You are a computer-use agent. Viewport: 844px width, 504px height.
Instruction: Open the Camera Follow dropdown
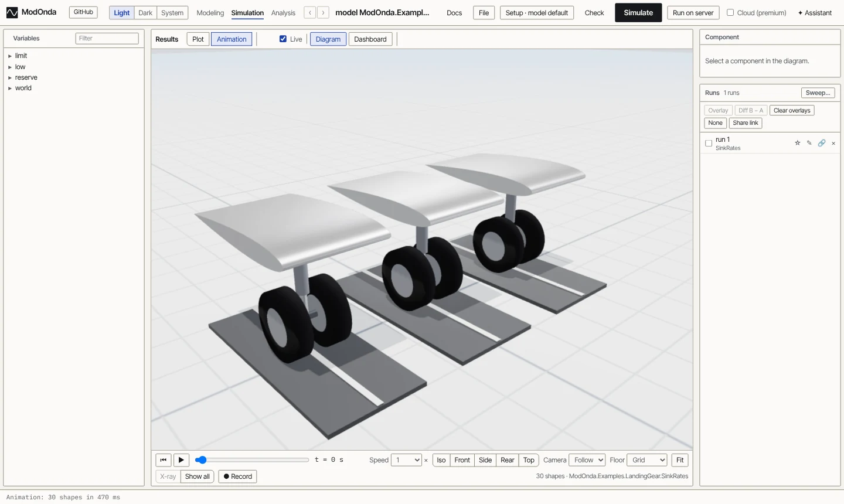[x=587, y=460]
